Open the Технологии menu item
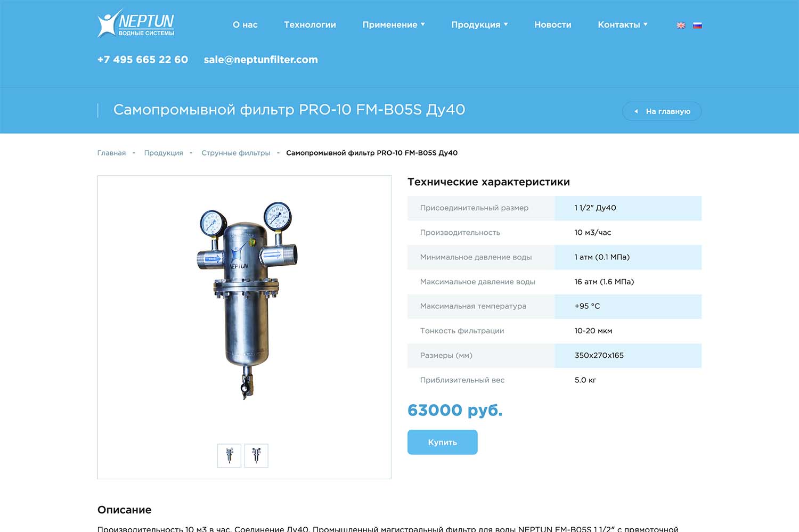799x532 pixels. click(310, 24)
